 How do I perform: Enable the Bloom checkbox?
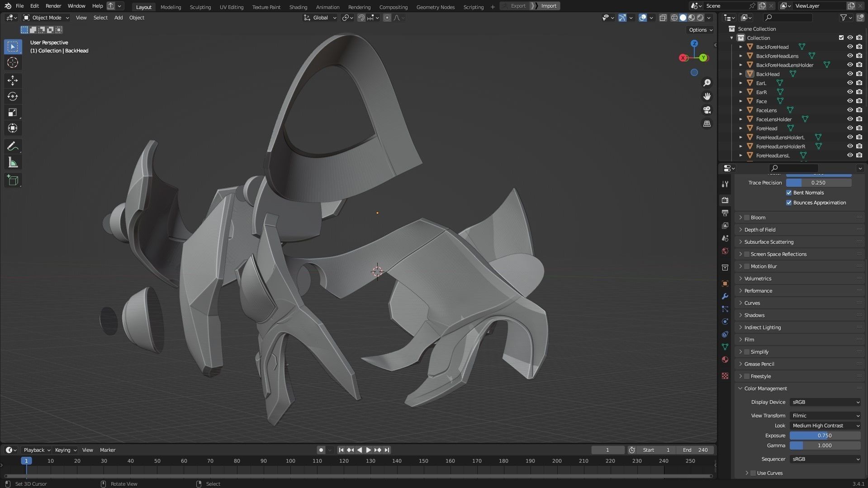pos(747,218)
